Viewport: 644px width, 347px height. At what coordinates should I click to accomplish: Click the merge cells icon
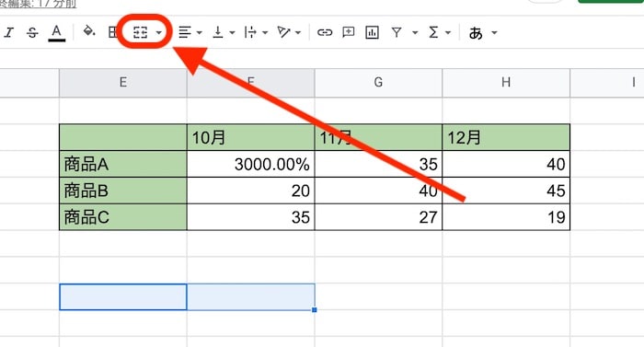tap(140, 32)
